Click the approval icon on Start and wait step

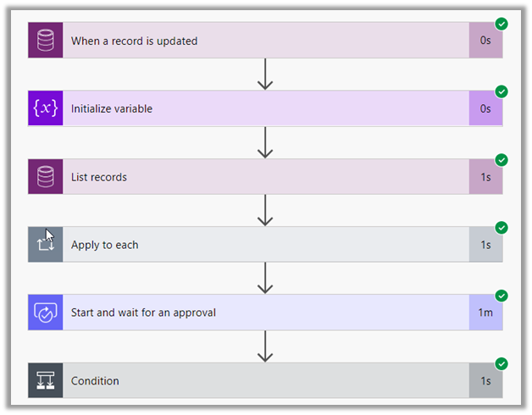tap(45, 313)
